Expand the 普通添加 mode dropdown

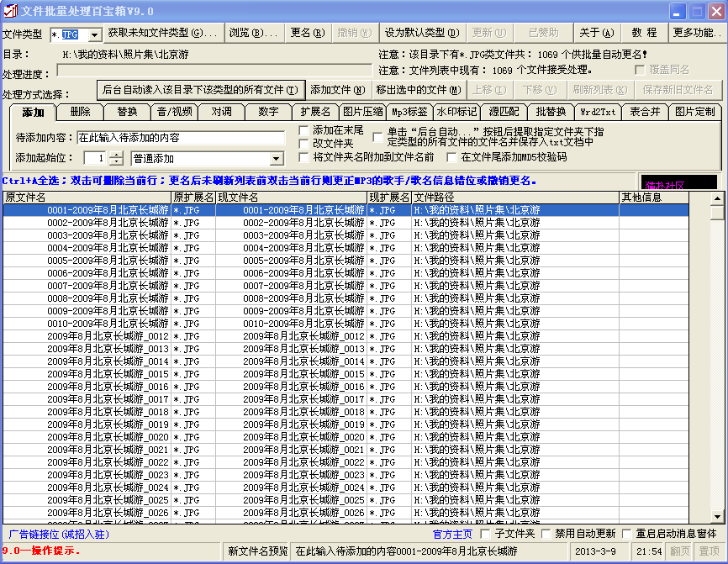pos(277,159)
